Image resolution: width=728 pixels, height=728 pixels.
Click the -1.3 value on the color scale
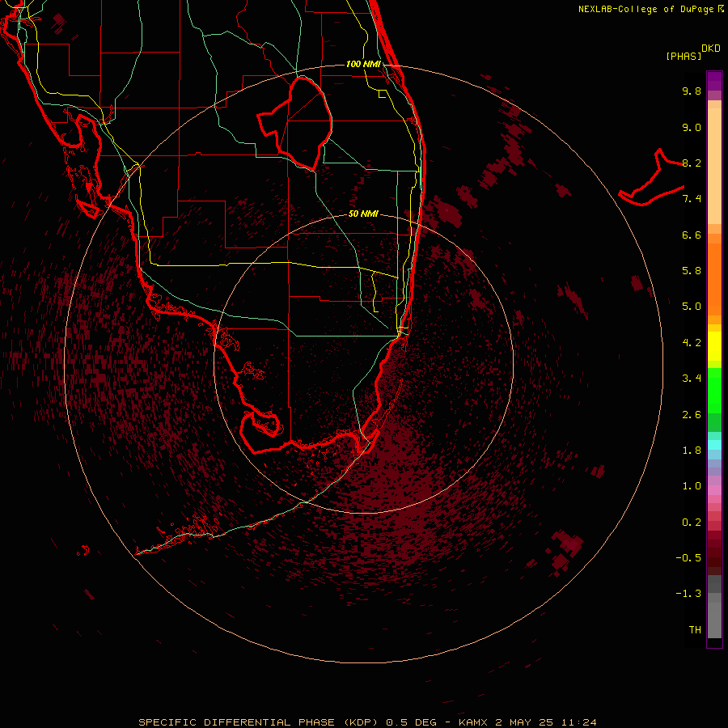688,594
